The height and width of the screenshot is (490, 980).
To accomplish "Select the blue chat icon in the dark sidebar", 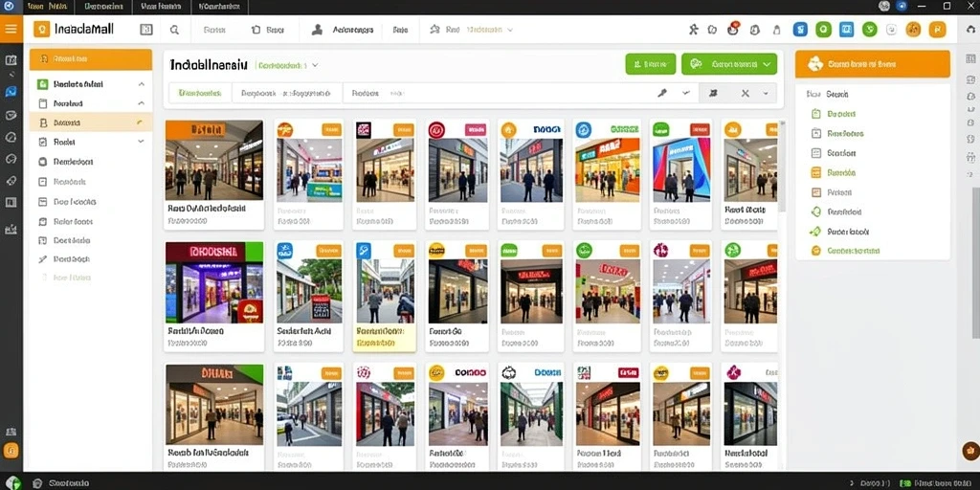I will pyautogui.click(x=11, y=92).
